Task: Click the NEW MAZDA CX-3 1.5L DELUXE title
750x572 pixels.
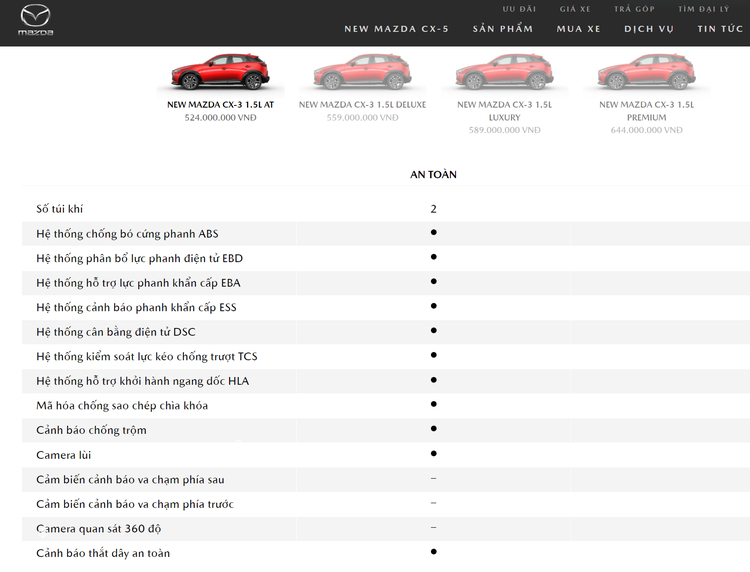Action: [x=363, y=105]
